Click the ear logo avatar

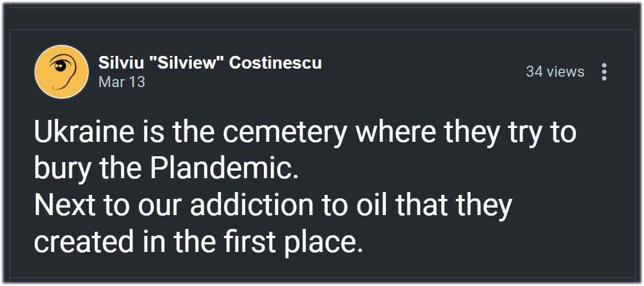tap(62, 72)
